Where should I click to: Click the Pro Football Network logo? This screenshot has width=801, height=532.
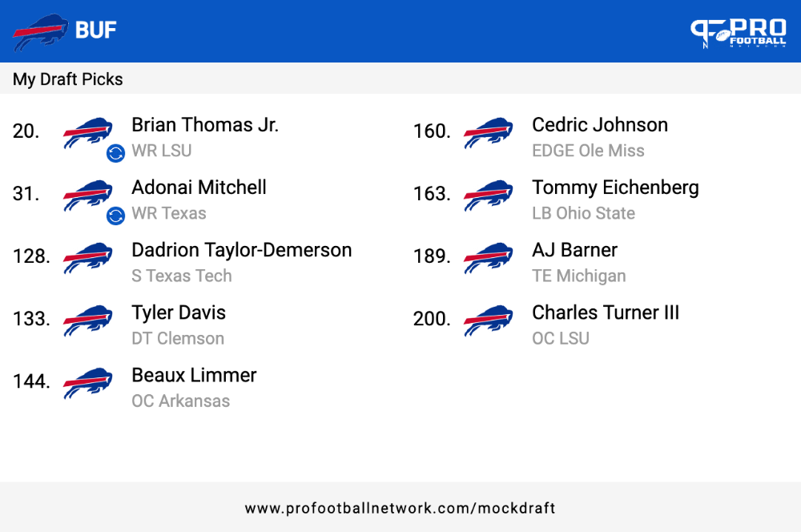coord(739,33)
